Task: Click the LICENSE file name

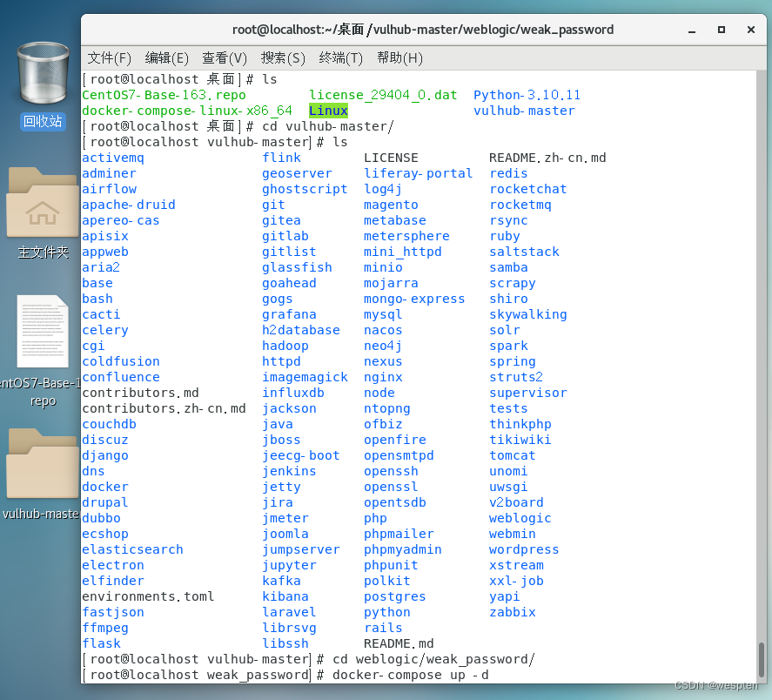Action: (x=391, y=158)
